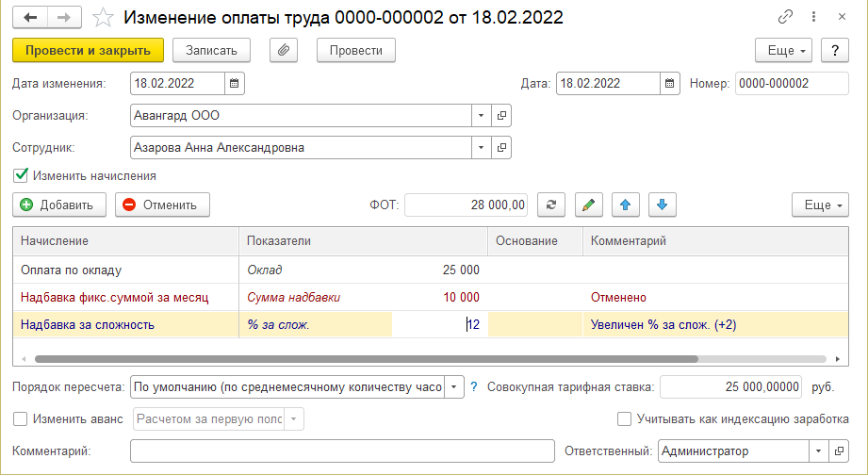
Task: Click Провести и закрыть button
Action: pyautogui.click(x=89, y=50)
